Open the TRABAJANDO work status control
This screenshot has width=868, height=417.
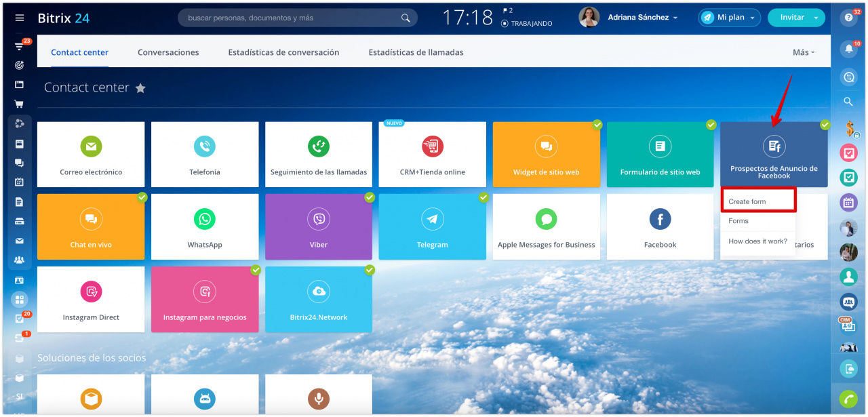[527, 24]
